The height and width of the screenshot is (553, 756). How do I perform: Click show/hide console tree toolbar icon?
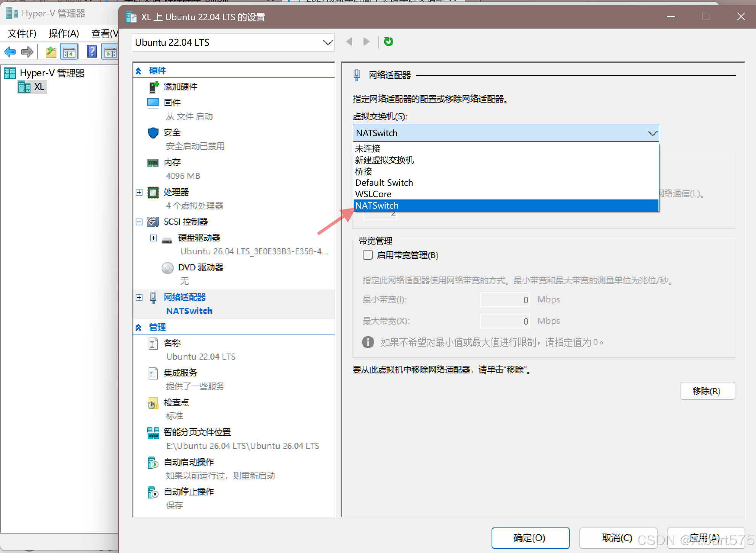(69, 52)
